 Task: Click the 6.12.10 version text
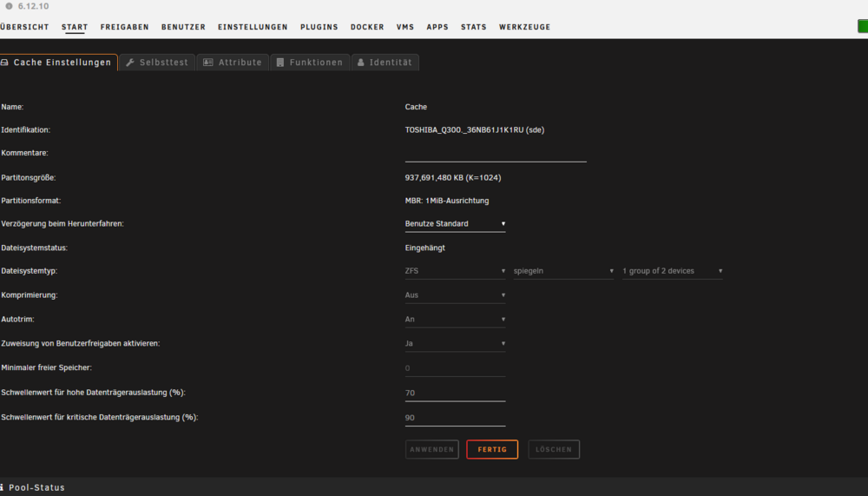click(x=33, y=6)
